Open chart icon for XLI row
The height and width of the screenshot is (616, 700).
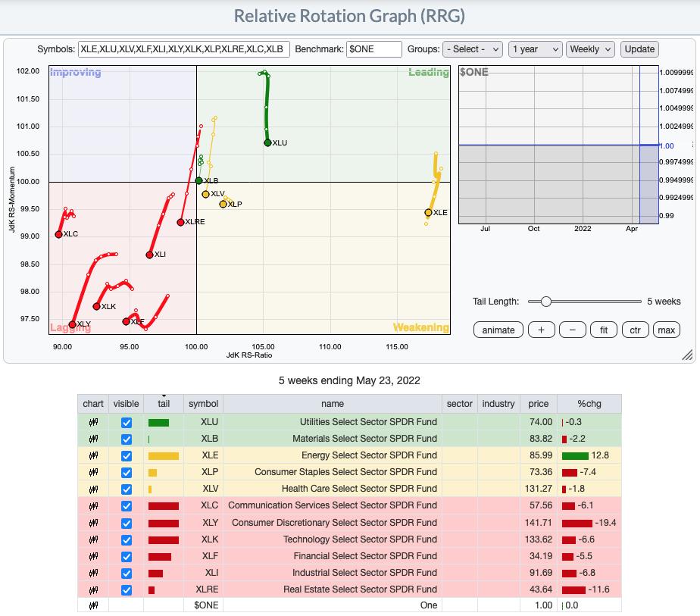coord(93,573)
